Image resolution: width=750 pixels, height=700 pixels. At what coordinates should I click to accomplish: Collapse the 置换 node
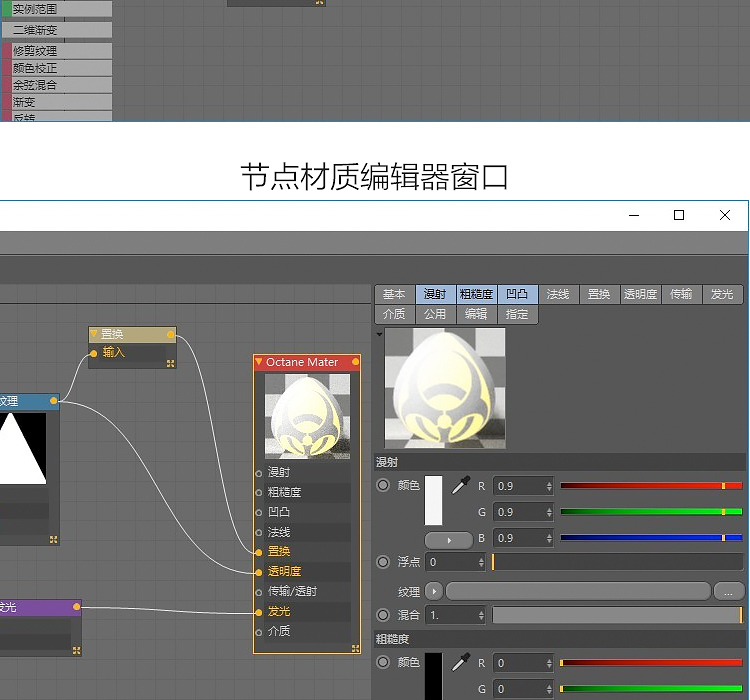coord(94,333)
